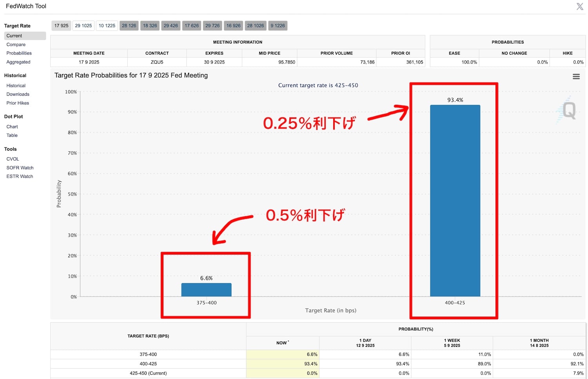Open Compare under Target Rate
The height and width of the screenshot is (379, 588).
(x=16, y=45)
